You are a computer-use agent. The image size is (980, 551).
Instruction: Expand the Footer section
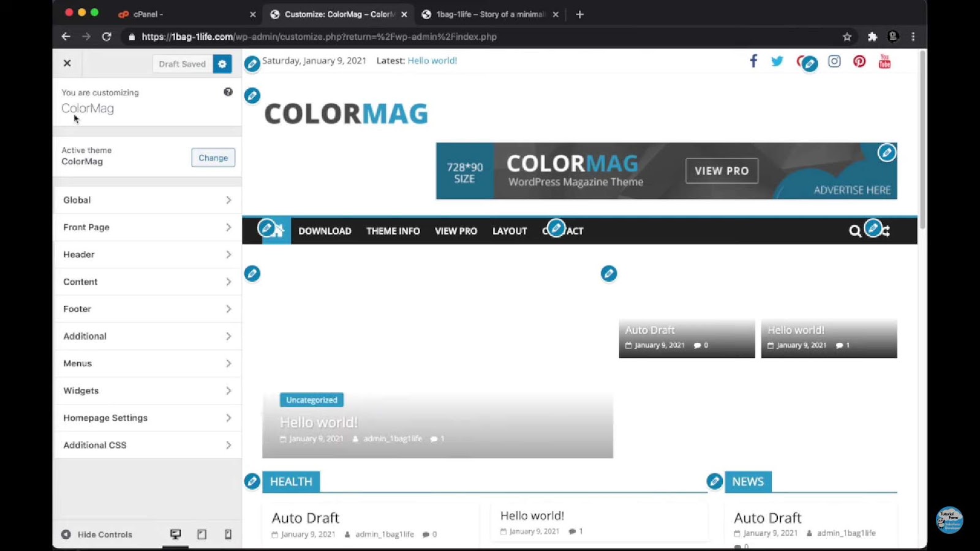point(148,309)
